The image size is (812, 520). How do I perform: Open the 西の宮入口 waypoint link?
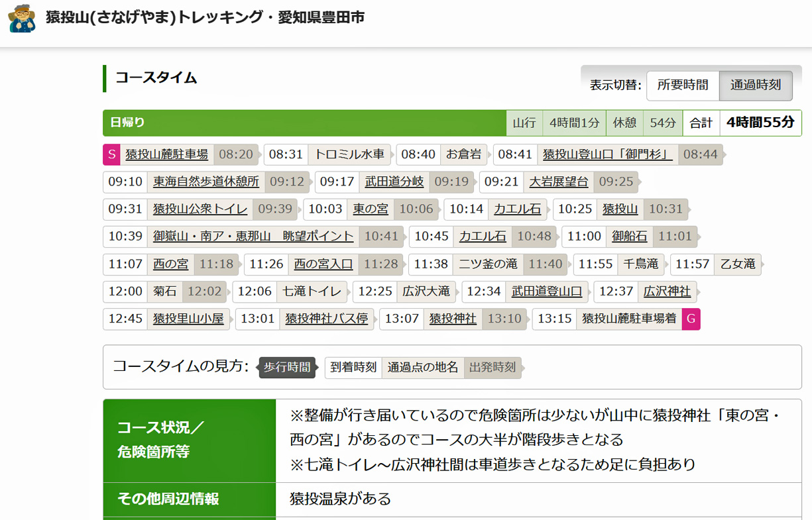coord(323,264)
